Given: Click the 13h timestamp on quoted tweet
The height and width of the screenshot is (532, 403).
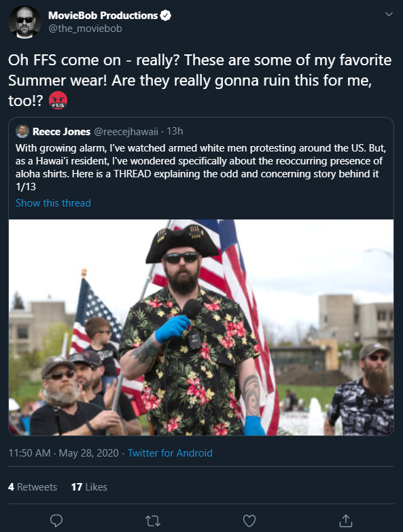Looking at the screenshot, I should (x=175, y=131).
